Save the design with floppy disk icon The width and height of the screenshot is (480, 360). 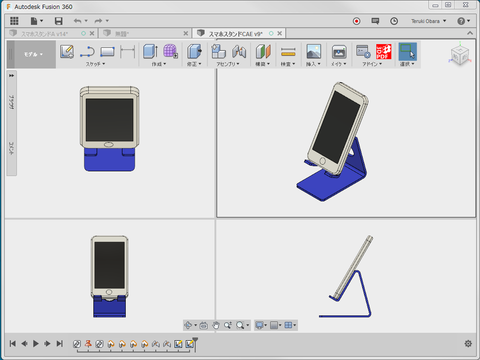[x=58, y=21]
